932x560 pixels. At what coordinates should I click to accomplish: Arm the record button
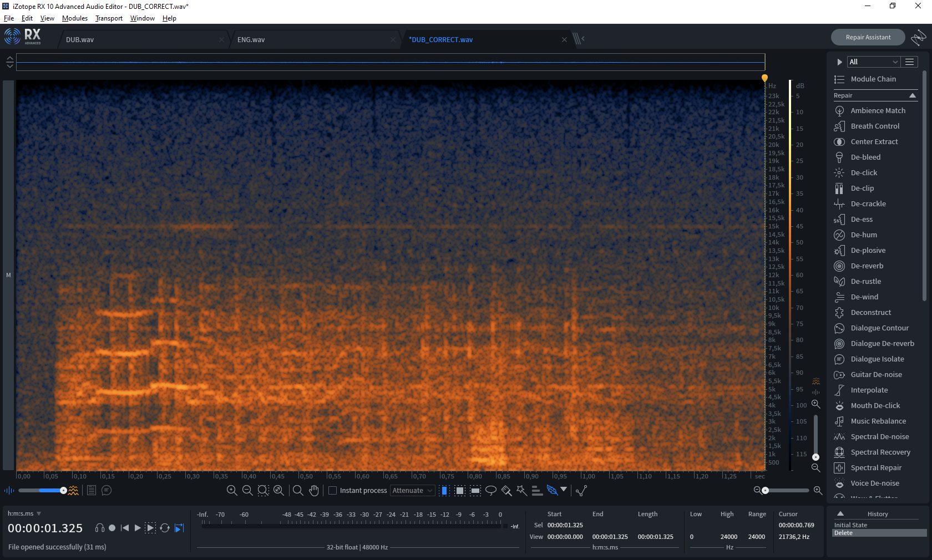click(112, 528)
